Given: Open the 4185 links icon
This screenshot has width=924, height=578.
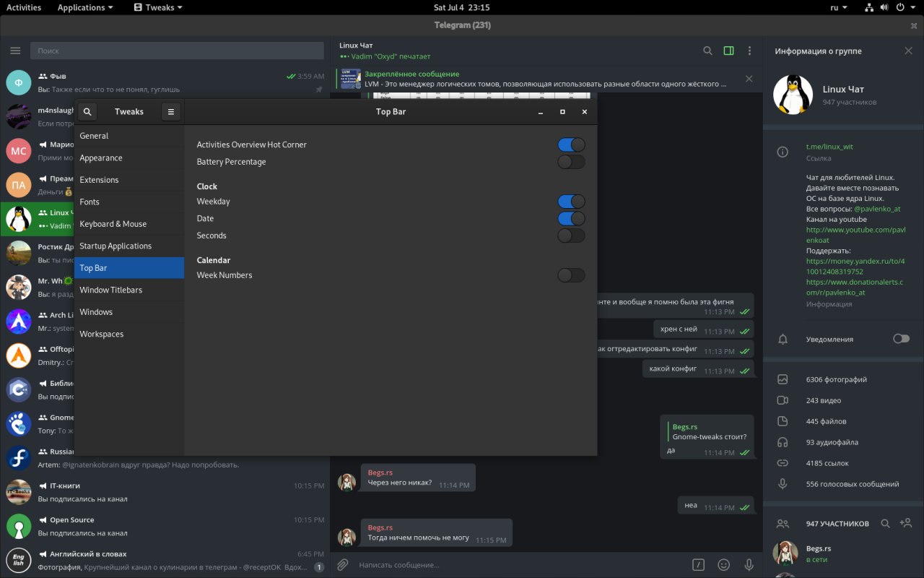Looking at the screenshot, I should click(x=783, y=463).
